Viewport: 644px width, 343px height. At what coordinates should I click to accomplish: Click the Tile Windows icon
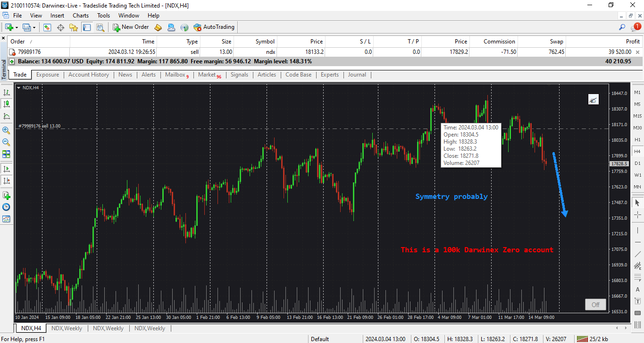tap(6, 154)
